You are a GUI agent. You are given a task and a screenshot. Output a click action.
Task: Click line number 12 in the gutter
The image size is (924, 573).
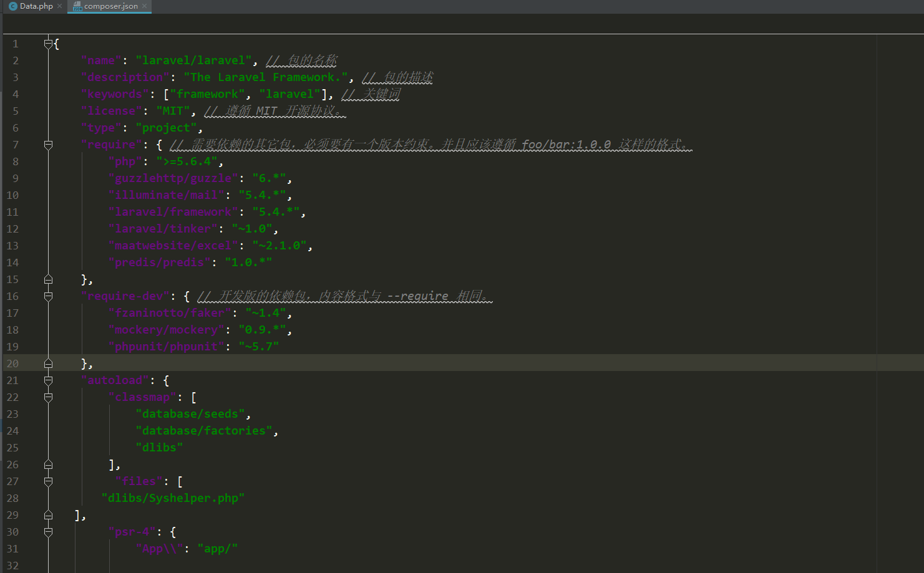12,229
